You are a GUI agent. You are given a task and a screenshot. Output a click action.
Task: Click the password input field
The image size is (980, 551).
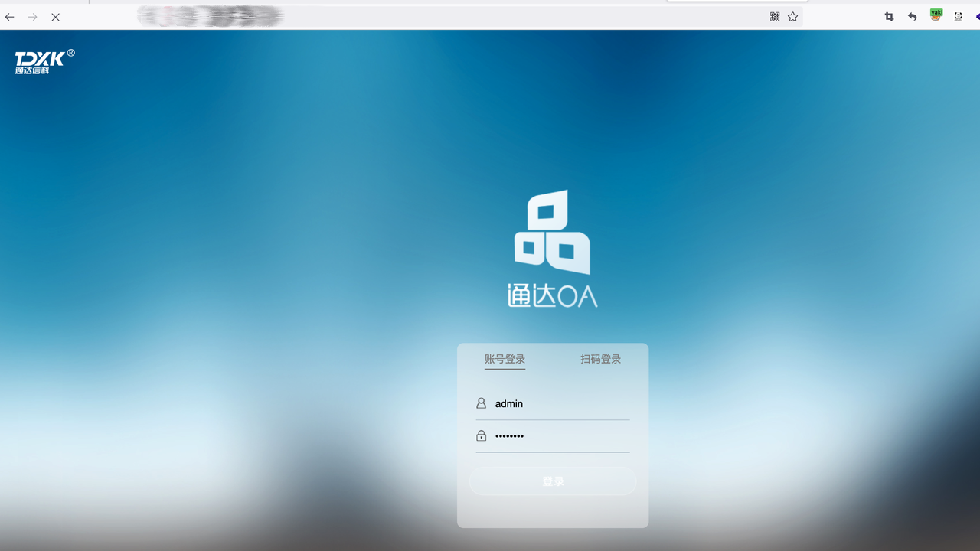[559, 435]
